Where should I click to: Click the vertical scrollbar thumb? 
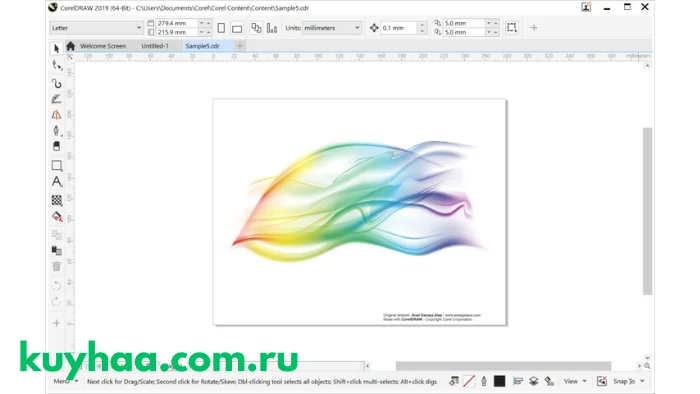pos(647,211)
